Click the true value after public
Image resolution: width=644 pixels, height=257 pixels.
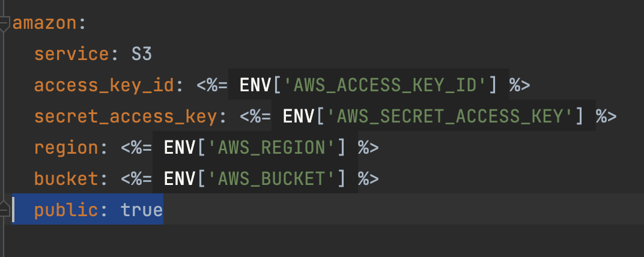(x=142, y=210)
